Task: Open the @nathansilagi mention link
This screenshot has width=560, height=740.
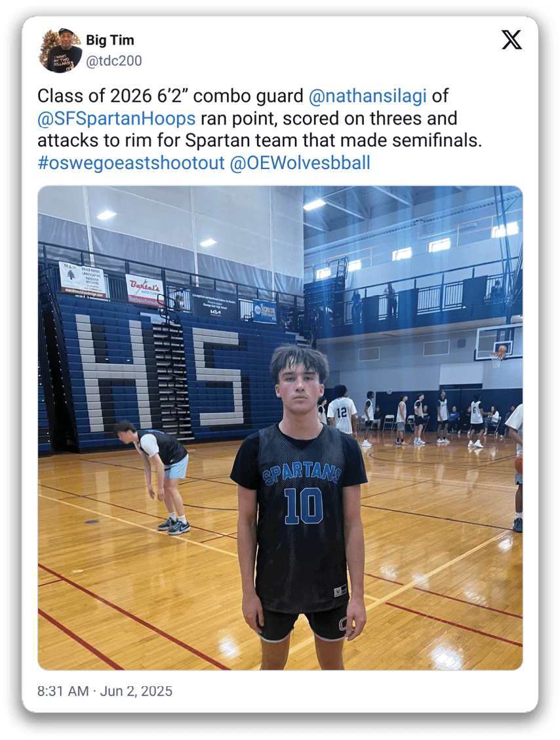Action: (367, 96)
